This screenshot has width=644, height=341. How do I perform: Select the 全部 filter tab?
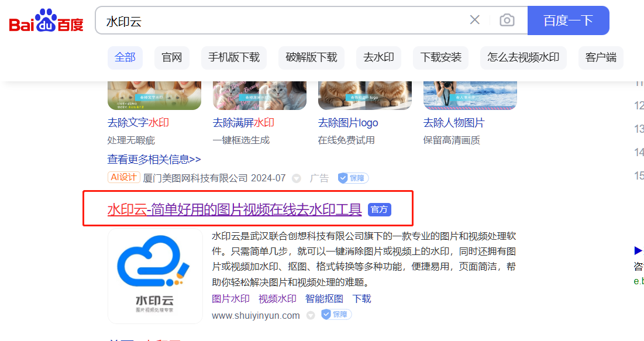(125, 57)
